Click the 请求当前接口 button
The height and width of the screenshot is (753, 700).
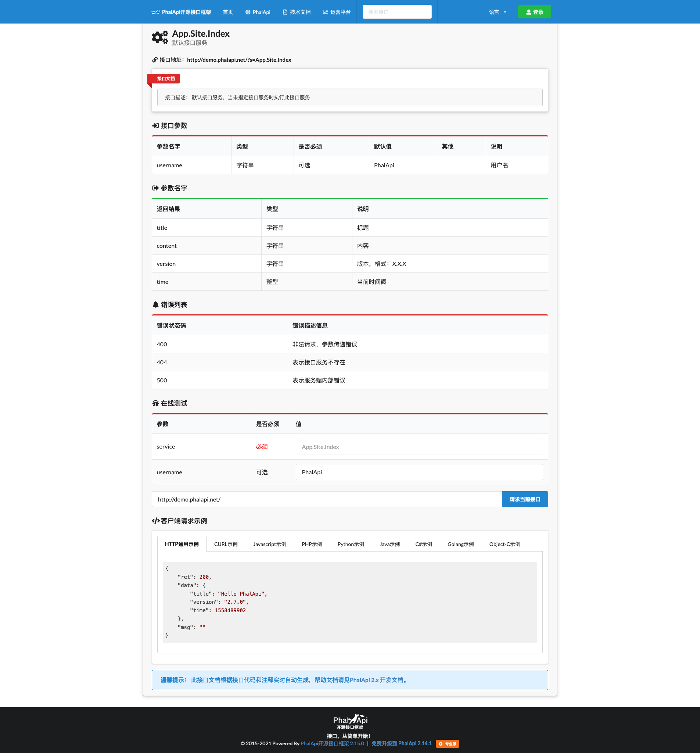click(x=525, y=499)
